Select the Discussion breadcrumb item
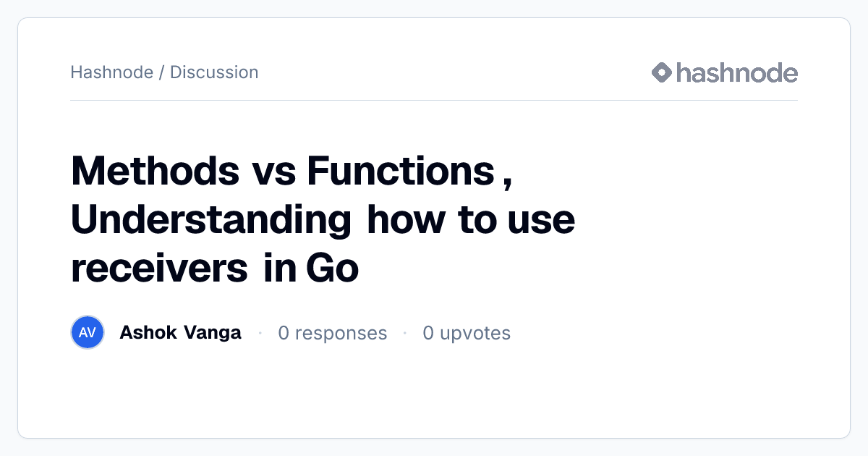The width and height of the screenshot is (868, 456). (x=214, y=72)
